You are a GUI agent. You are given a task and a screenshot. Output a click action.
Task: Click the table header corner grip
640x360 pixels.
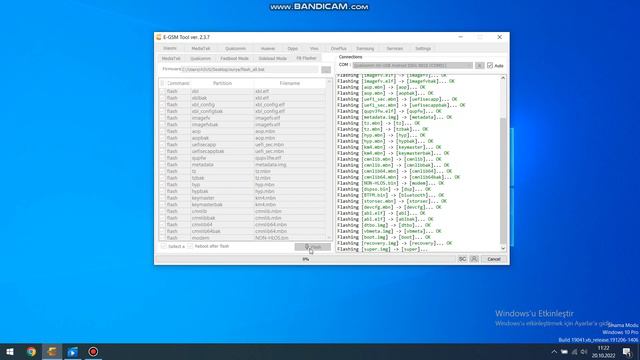point(162,83)
